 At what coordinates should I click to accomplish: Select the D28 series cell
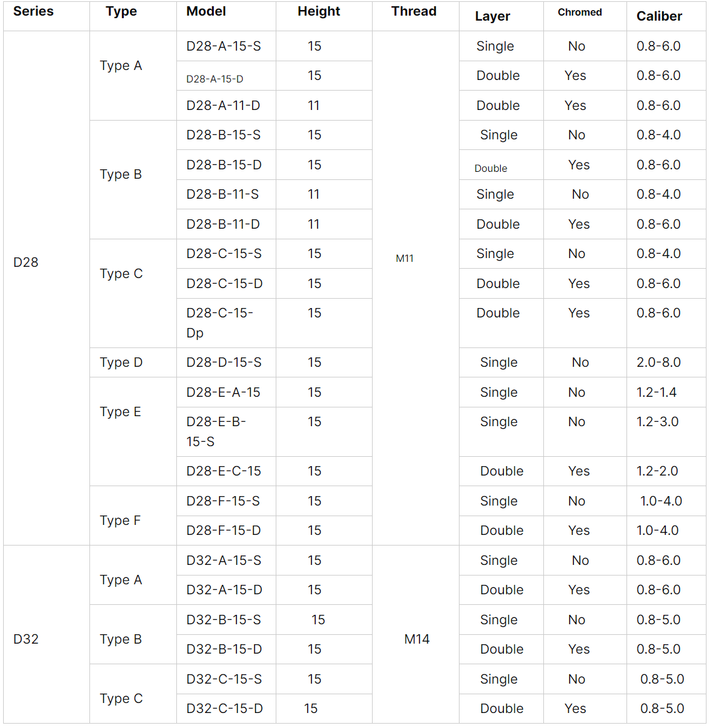click(46, 288)
